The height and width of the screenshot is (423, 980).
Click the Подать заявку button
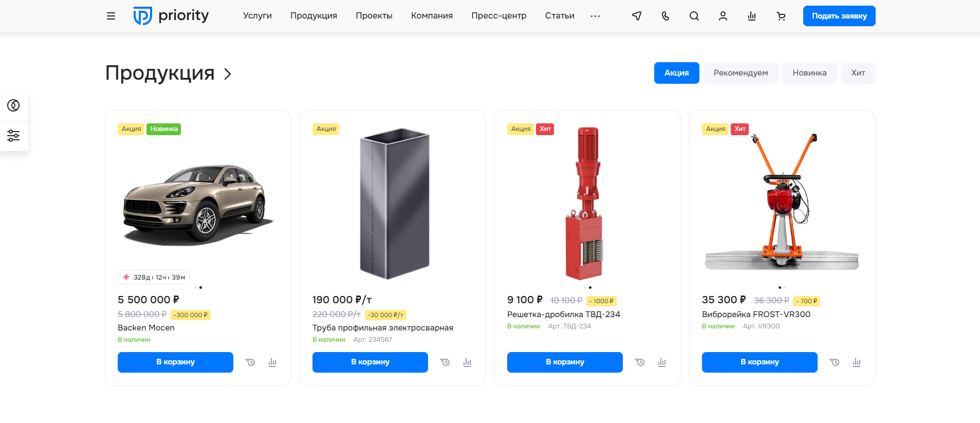click(x=839, y=16)
